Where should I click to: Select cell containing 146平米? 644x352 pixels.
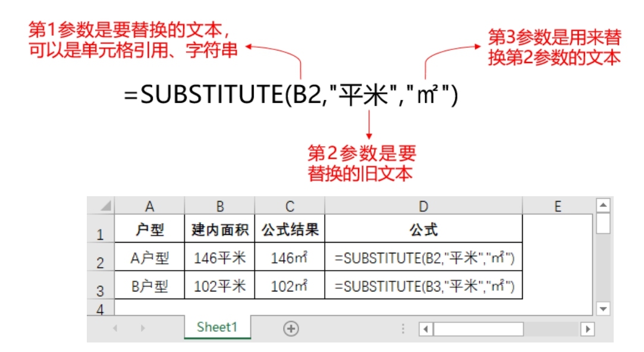coord(220,257)
